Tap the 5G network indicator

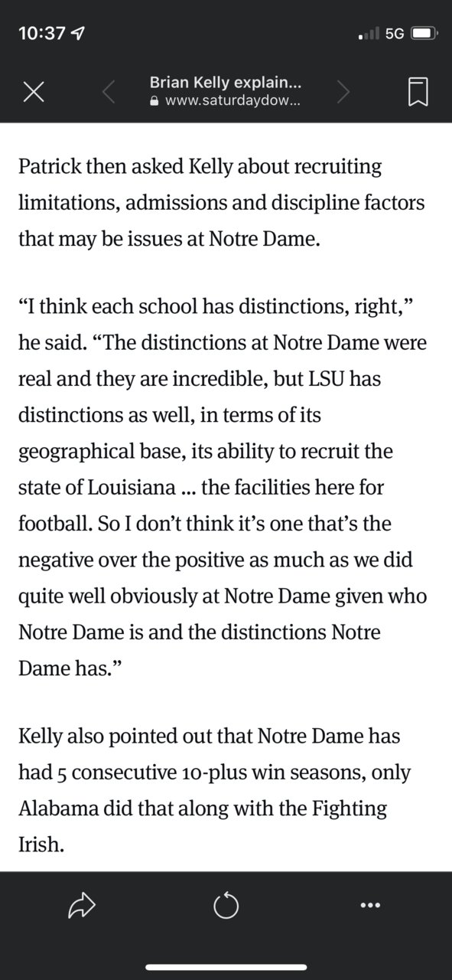tap(395, 34)
